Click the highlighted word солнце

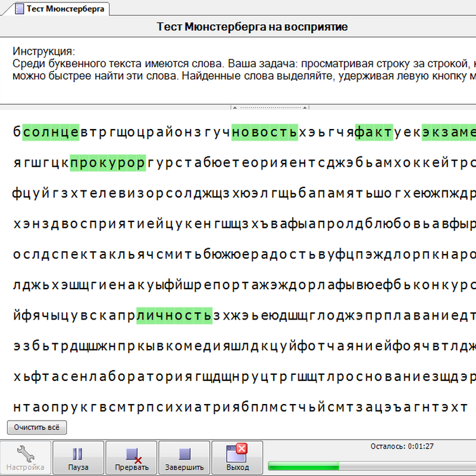[x=51, y=132]
